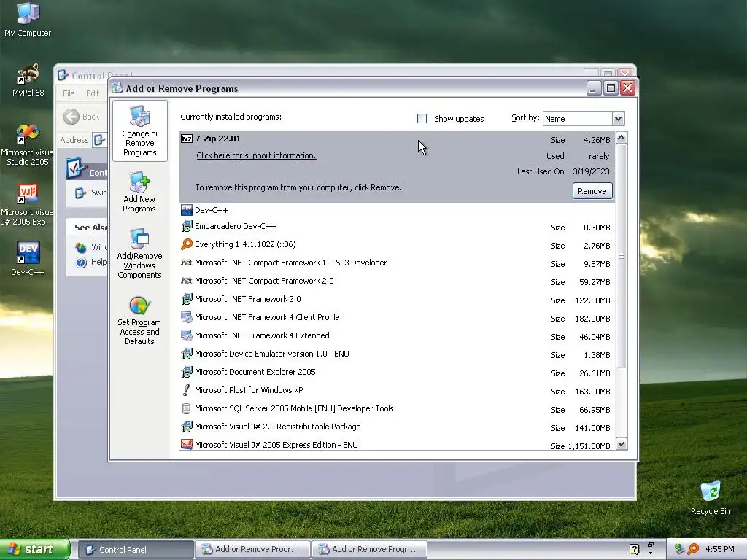This screenshot has width=747, height=560.
Task: Open Microsoft Visual Studio 2005 desktop icon
Action: (x=28, y=134)
